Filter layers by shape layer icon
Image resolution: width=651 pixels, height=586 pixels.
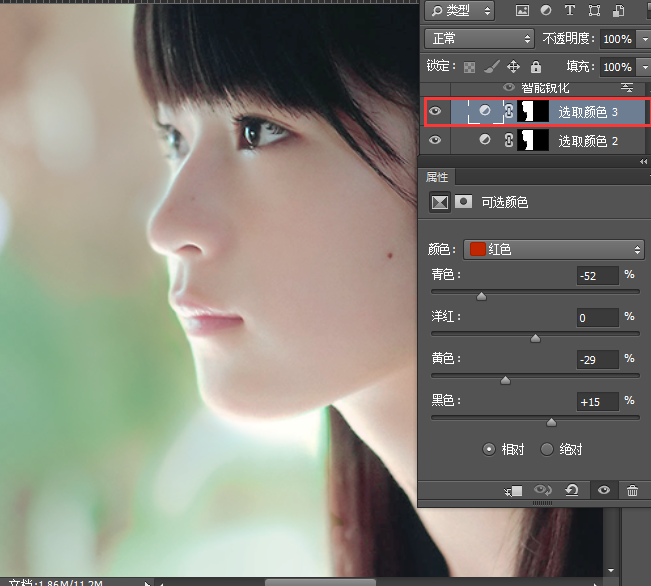point(595,11)
